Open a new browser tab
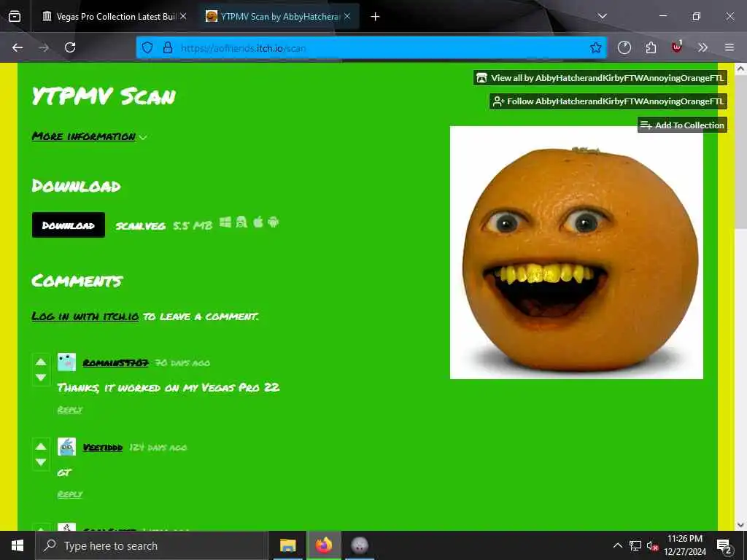The height and width of the screenshot is (560, 747). click(376, 17)
